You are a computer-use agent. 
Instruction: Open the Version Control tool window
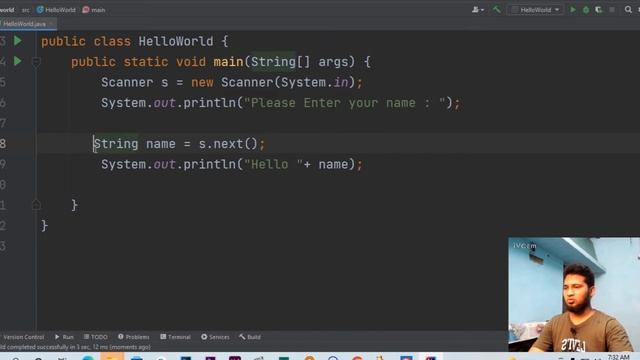click(23, 337)
